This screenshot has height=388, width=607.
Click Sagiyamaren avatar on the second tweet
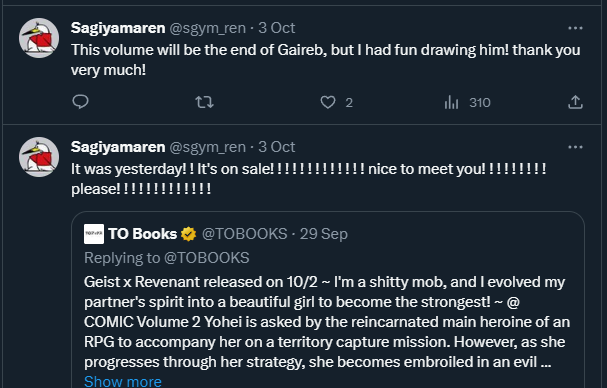[x=39, y=157]
